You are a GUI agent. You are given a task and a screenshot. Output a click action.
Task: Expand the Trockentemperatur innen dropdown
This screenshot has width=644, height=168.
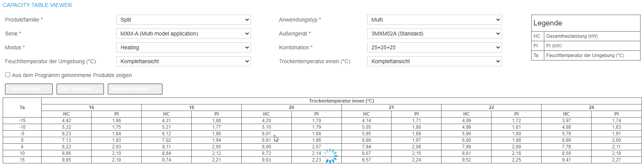coord(434,61)
